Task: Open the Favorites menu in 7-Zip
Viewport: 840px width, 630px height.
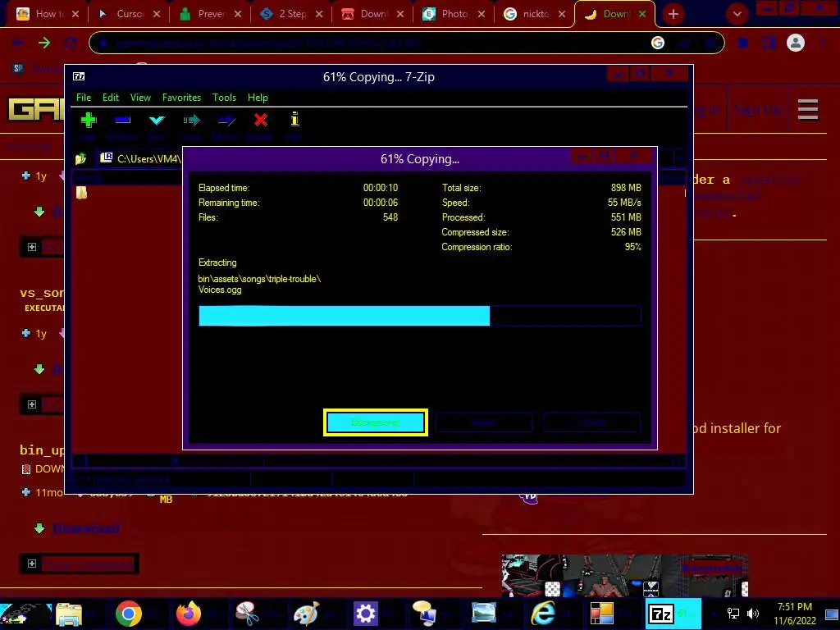Action: click(x=181, y=98)
